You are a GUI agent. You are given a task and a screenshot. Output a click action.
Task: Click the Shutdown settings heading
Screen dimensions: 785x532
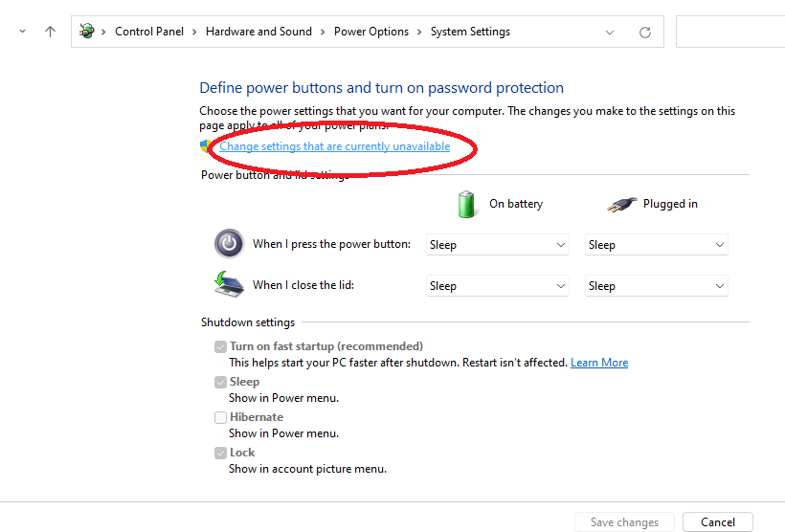248,322
